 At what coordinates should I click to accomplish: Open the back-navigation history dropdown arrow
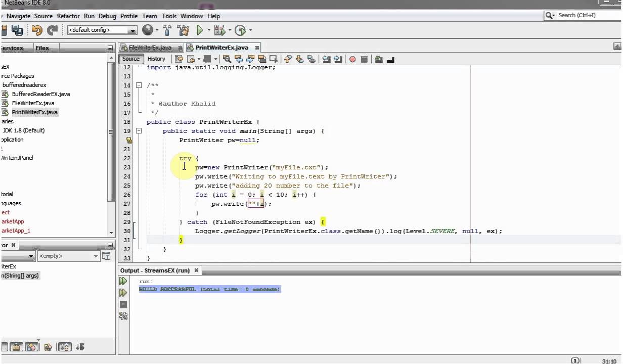[199, 59]
